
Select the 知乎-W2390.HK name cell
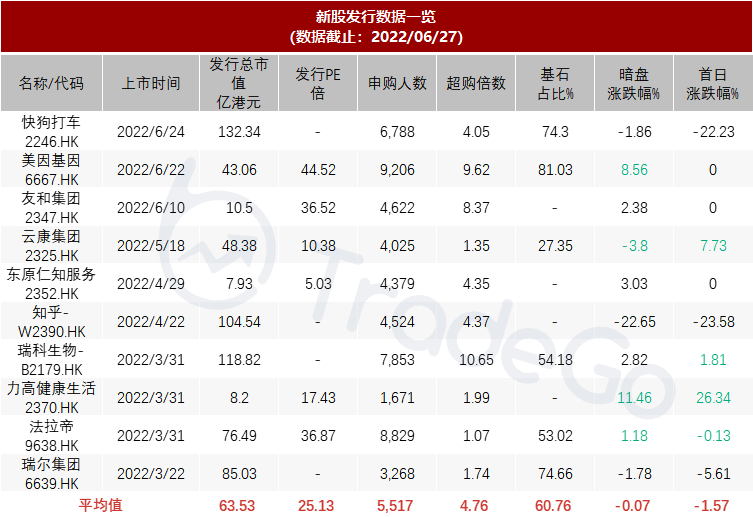click(51, 322)
